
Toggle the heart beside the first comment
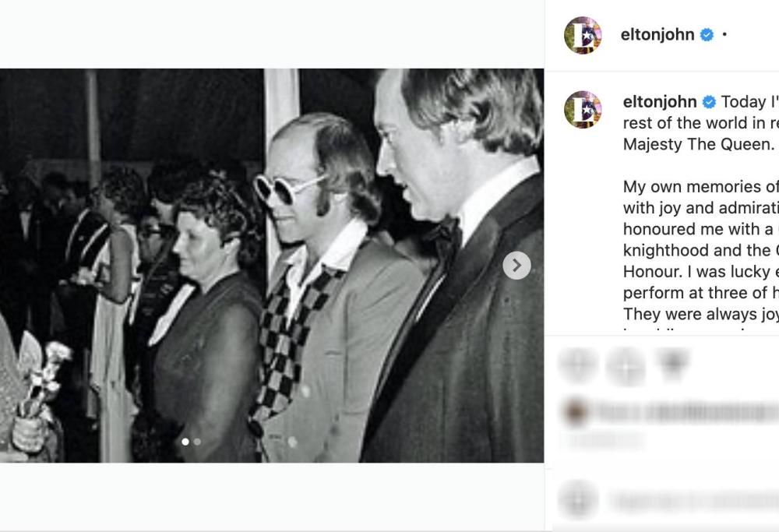[x=767, y=411]
